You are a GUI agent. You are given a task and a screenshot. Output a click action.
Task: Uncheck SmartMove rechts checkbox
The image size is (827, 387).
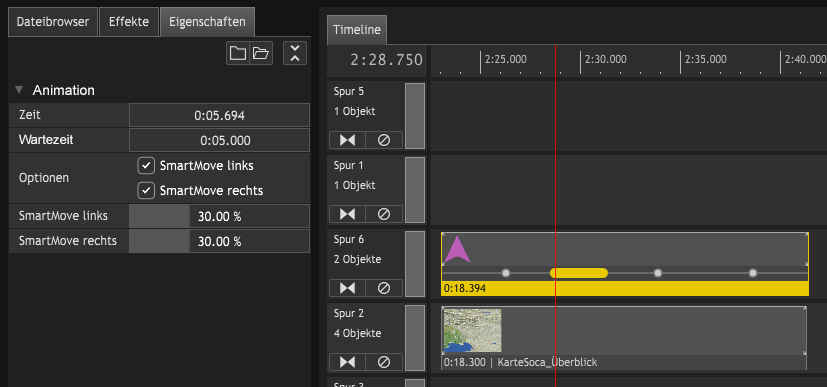pyautogui.click(x=146, y=190)
